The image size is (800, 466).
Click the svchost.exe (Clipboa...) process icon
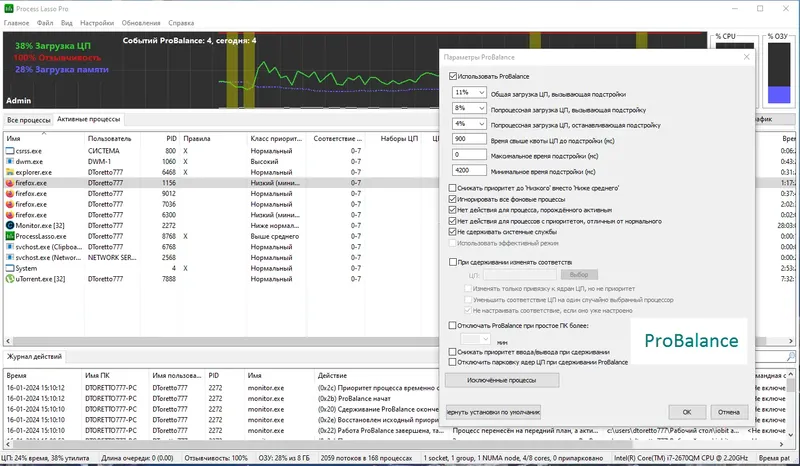pyautogui.click(x=10, y=247)
